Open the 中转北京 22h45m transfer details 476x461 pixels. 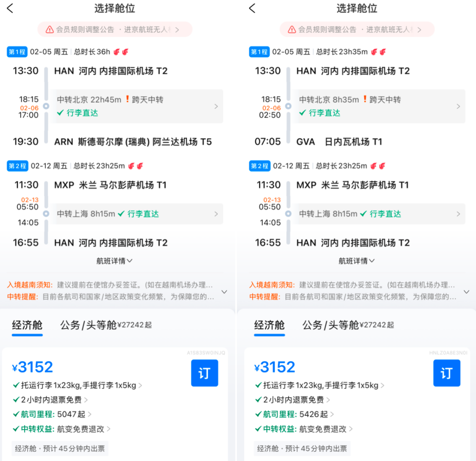(x=137, y=106)
